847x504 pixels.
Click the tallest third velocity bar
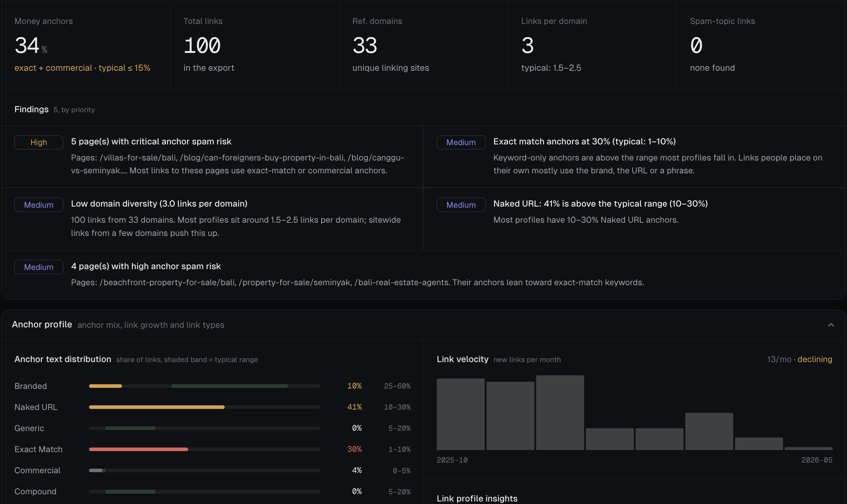560,412
